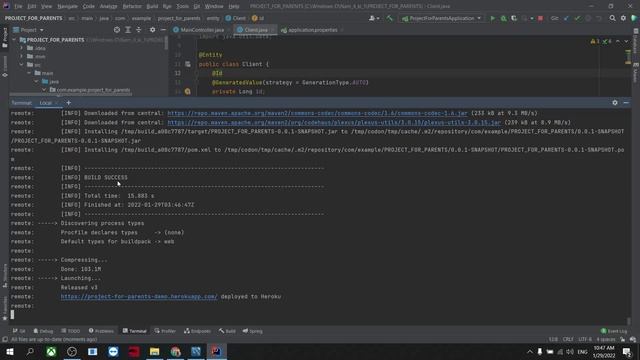Collapse the PROJECT_FOR_PARENTS root node

point(14,40)
